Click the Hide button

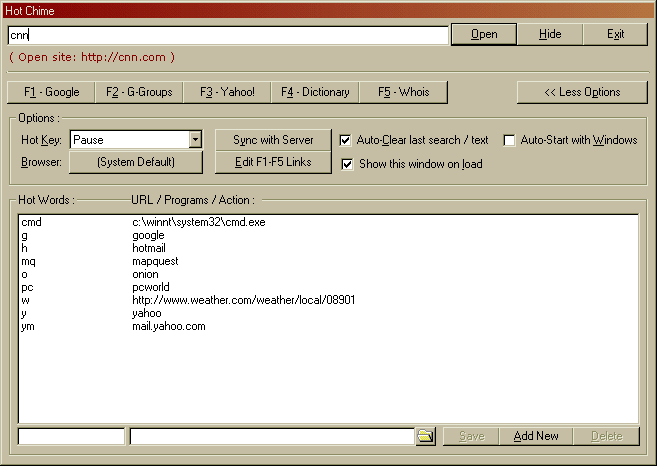550,34
